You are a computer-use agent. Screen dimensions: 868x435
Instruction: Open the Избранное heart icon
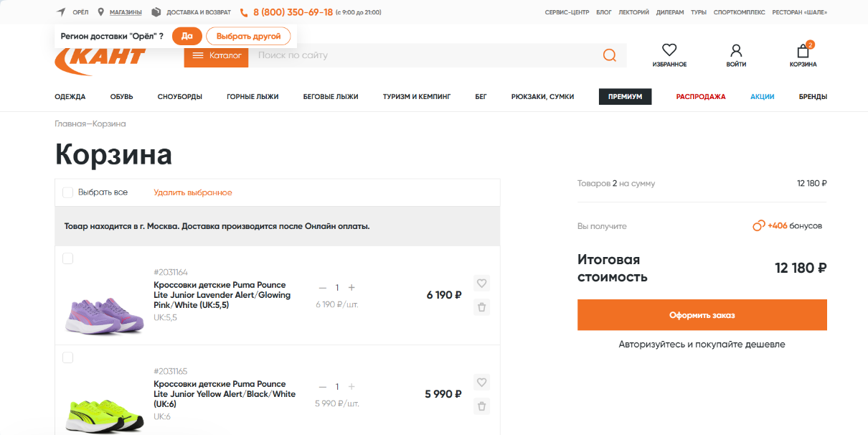(x=669, y=50)
